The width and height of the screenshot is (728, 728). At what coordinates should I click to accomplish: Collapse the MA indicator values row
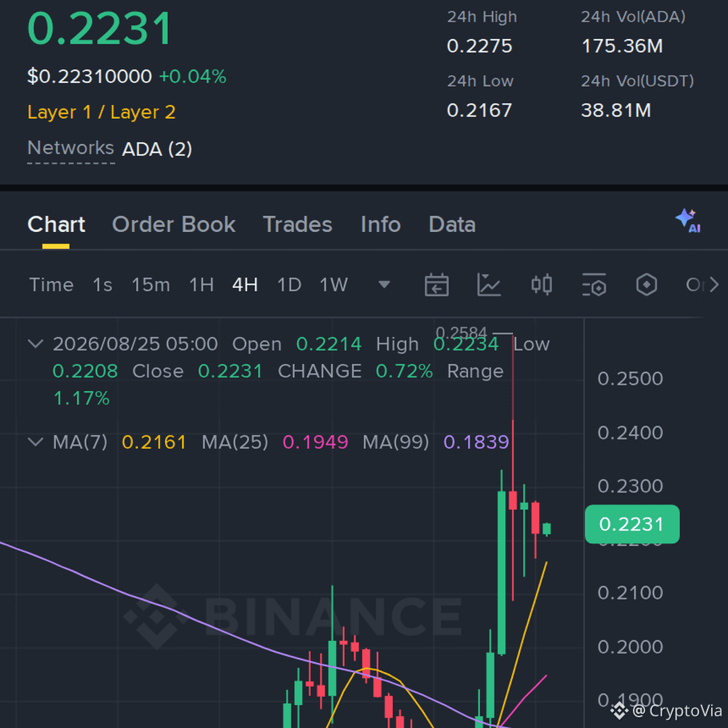click(x=36, y=442)
